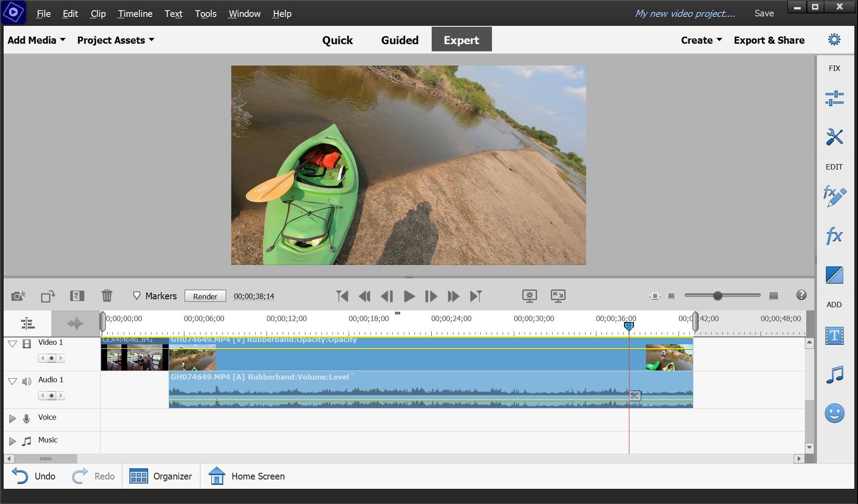Open the Music note panel

[834, 375]
